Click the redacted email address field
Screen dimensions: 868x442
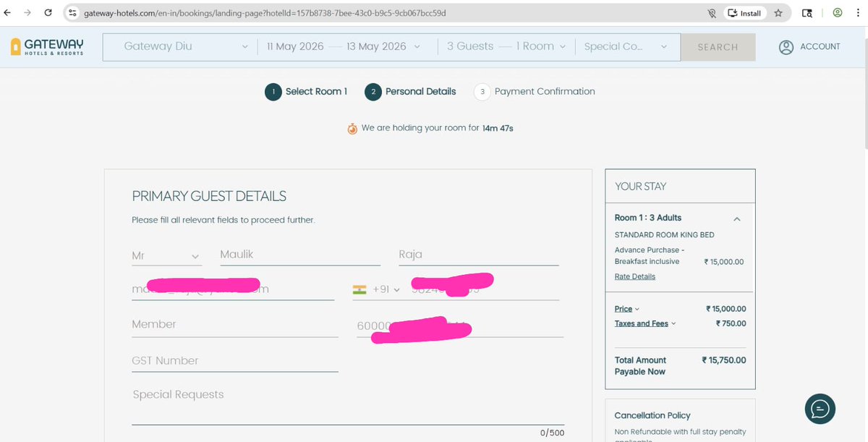(233, 289)
